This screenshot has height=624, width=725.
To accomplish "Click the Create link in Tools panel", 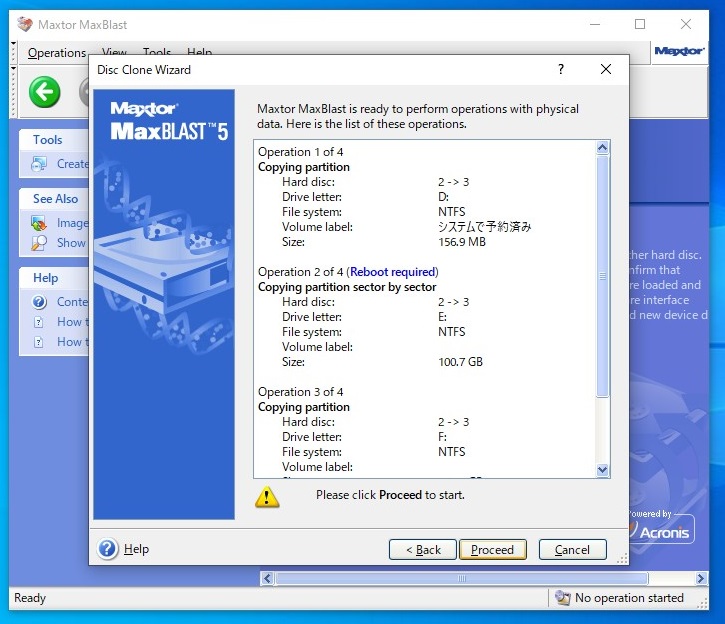I will pos(73,164).
